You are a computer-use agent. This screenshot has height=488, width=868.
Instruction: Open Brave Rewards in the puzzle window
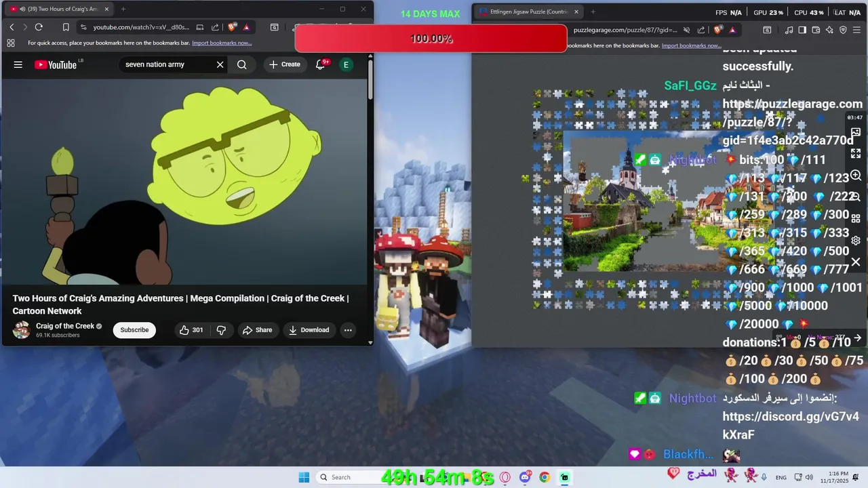click(732, 30)
